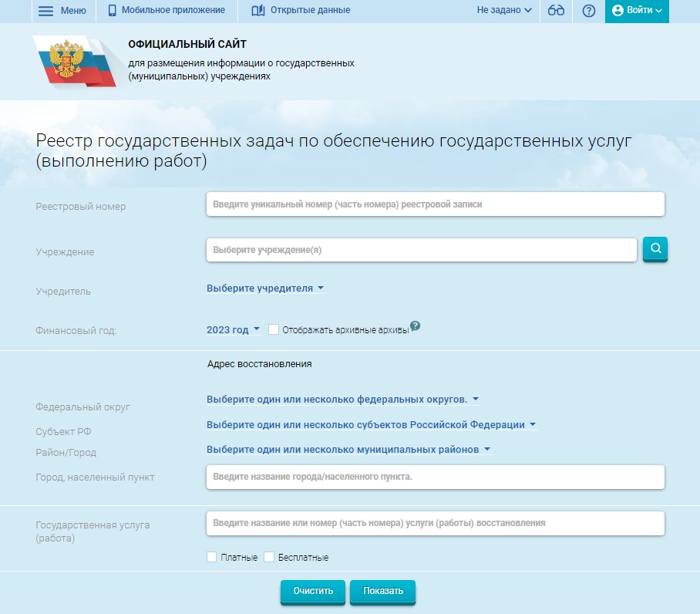The height and width of the screenshot is (614, 700).
Task: Click help tooltip icon beside archive checkbox
Action: coord(416,326)
